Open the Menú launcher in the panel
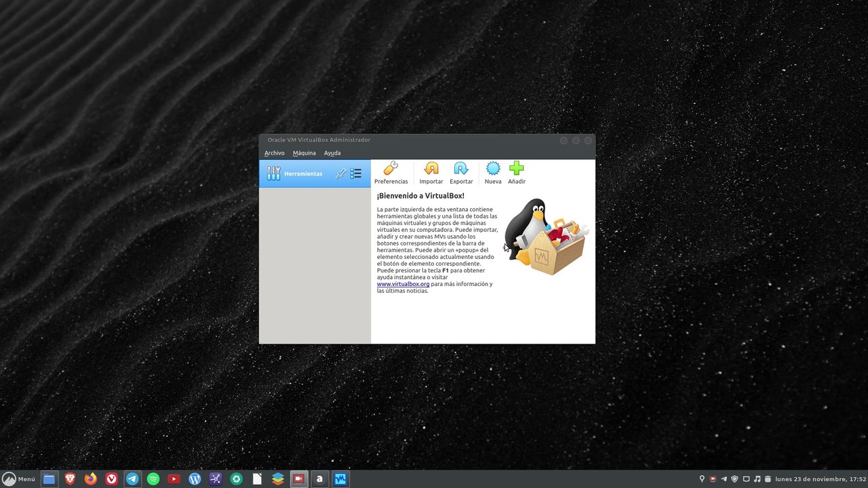Viewport: 868px width, 488px height. click(x=19, y=479)
